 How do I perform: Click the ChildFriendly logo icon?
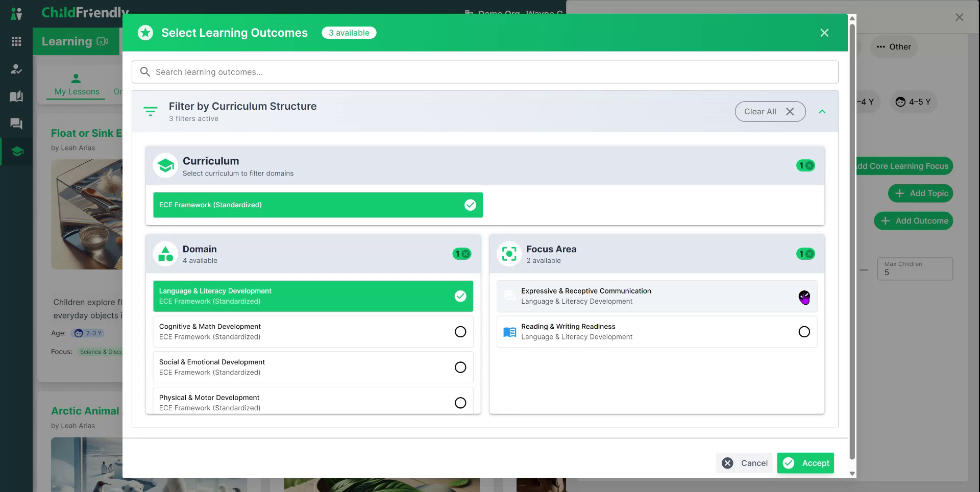coord(16,13)
